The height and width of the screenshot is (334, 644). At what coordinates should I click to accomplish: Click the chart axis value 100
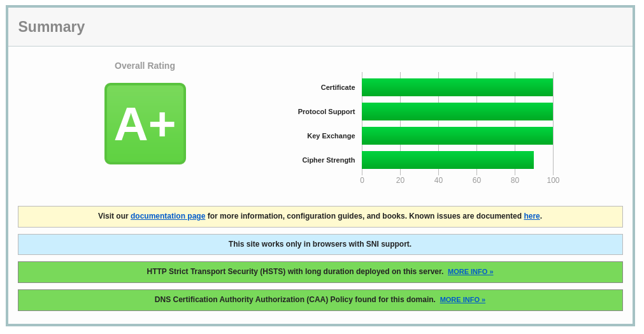coord(553,180)
